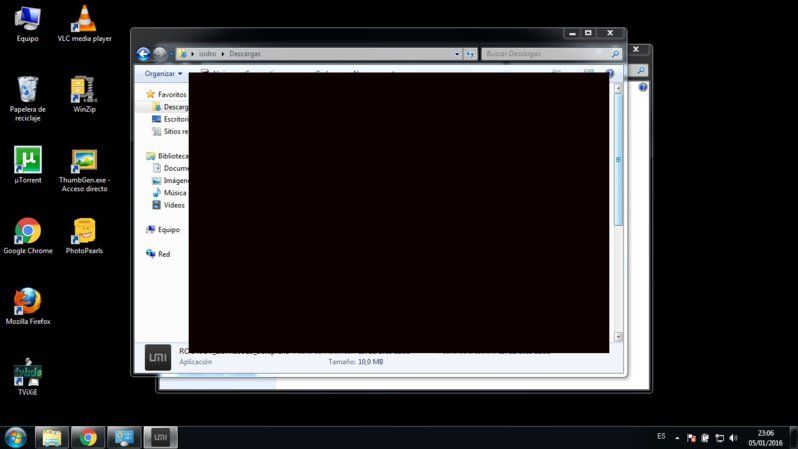
Task: Select Sitios recientes in the navigation pane
Action: (170, 131)
